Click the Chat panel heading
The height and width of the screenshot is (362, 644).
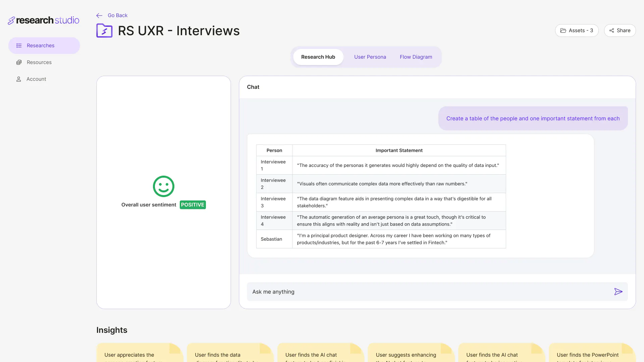(x=253, y=87)
